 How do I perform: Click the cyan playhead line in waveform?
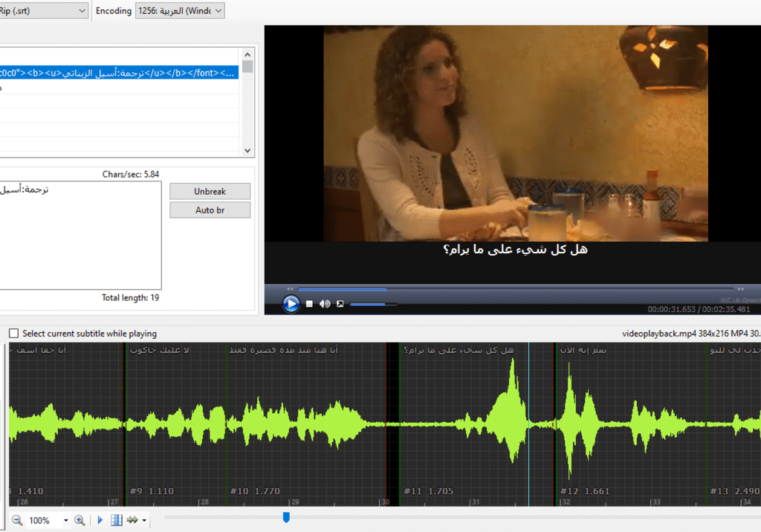(529, 425)
